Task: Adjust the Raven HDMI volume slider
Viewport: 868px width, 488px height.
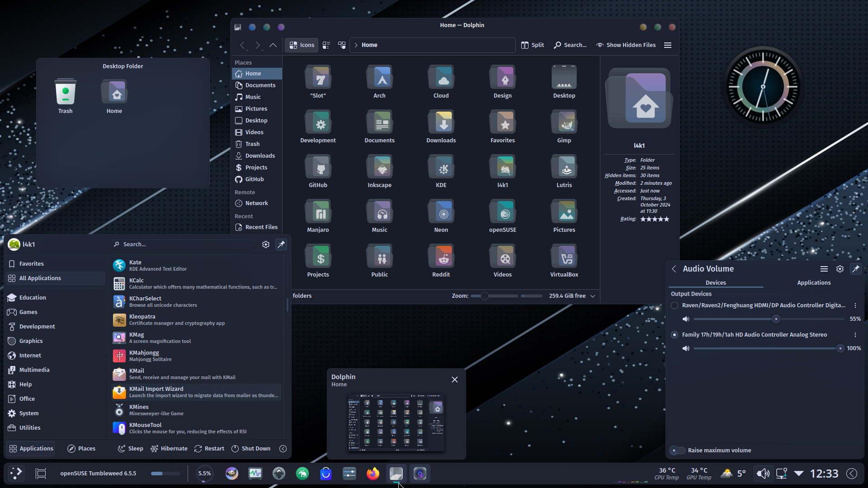Action: [x=769, y=319]
